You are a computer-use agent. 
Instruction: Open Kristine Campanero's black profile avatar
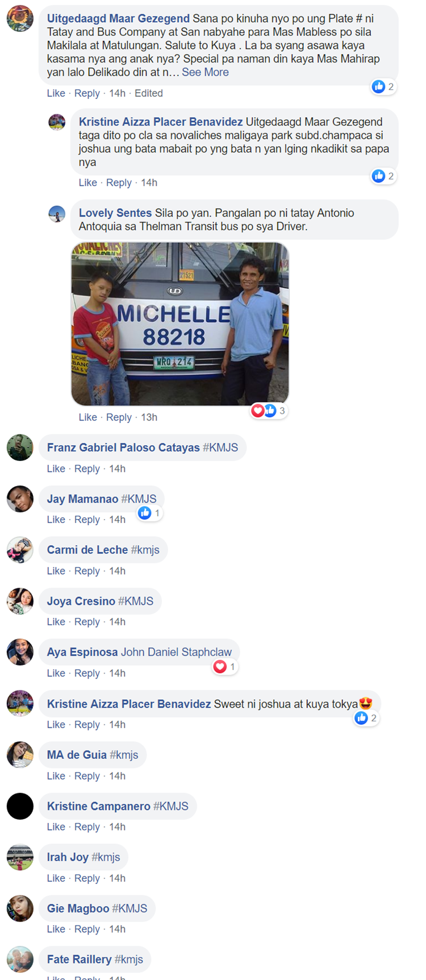coord(20,806)
